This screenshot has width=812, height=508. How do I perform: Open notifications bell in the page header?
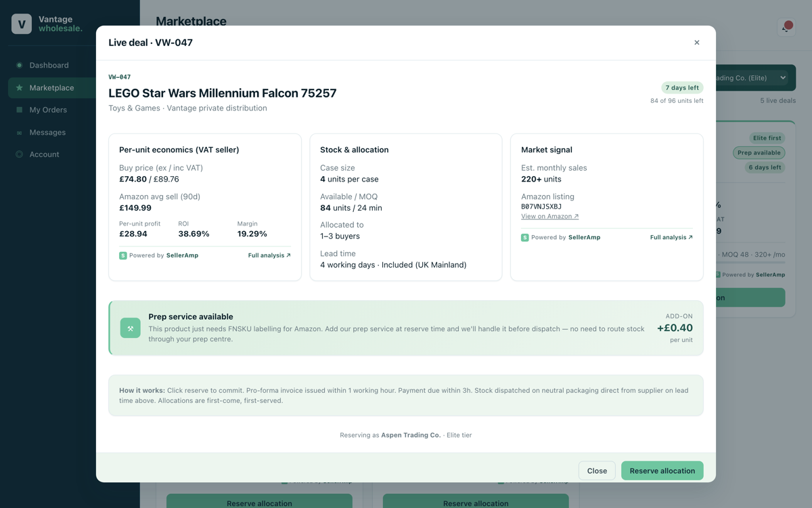tap(786, 26)
